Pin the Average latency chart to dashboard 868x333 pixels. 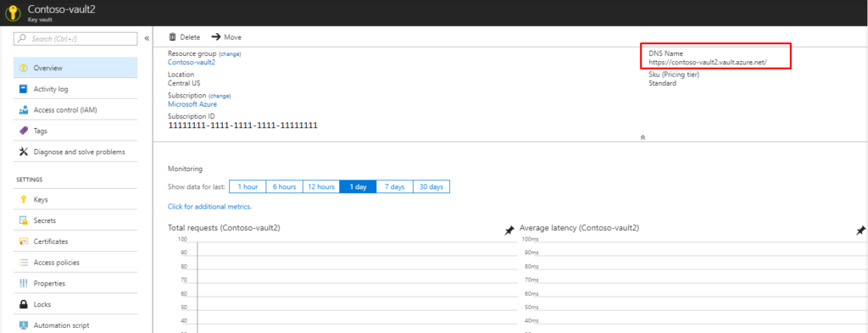860,230
